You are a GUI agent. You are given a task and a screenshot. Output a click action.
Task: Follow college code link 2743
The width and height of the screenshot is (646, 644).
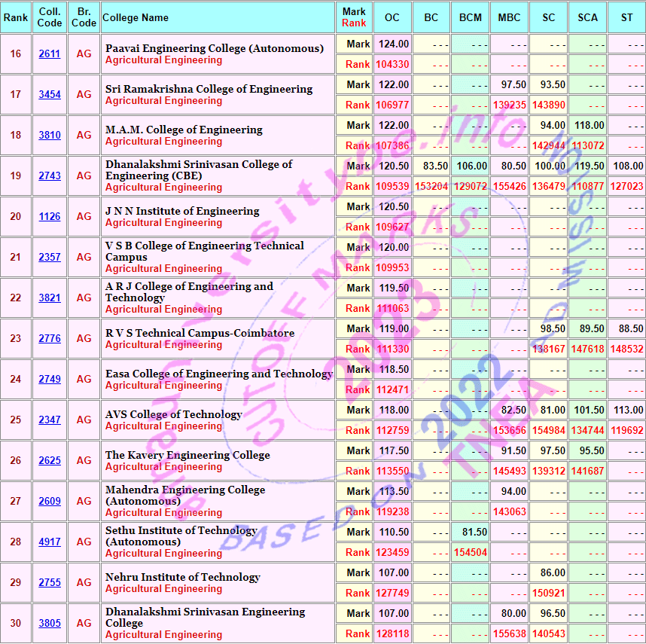click(x=50, y=176)
